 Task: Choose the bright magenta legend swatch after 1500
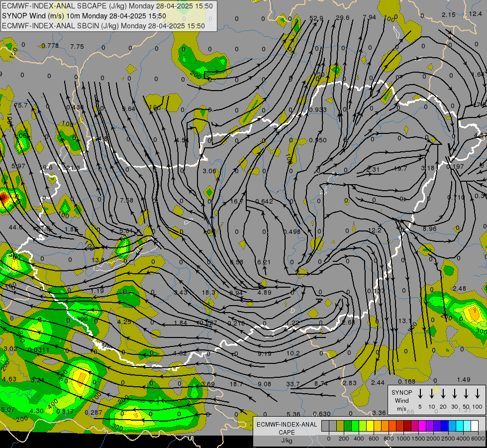(x=422, y=426)
